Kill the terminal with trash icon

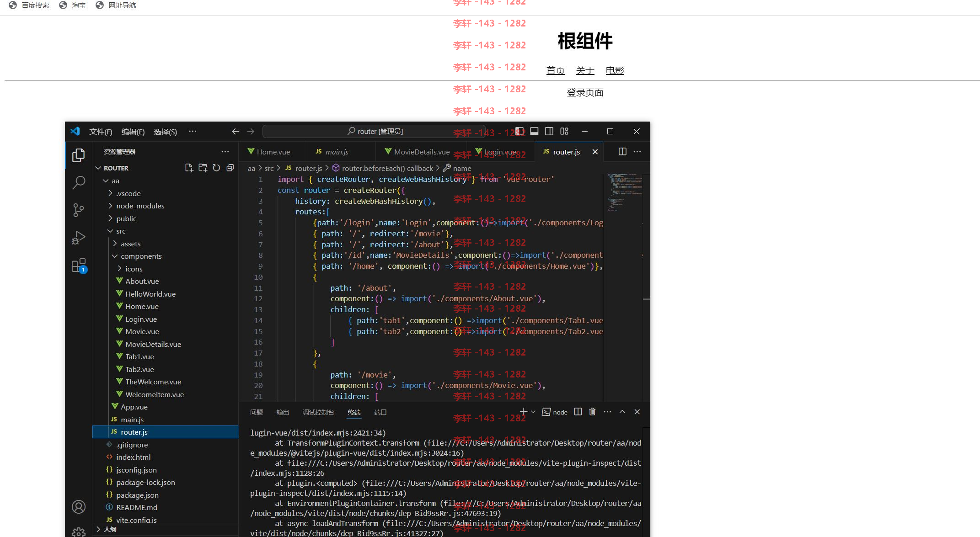point(592,412)
